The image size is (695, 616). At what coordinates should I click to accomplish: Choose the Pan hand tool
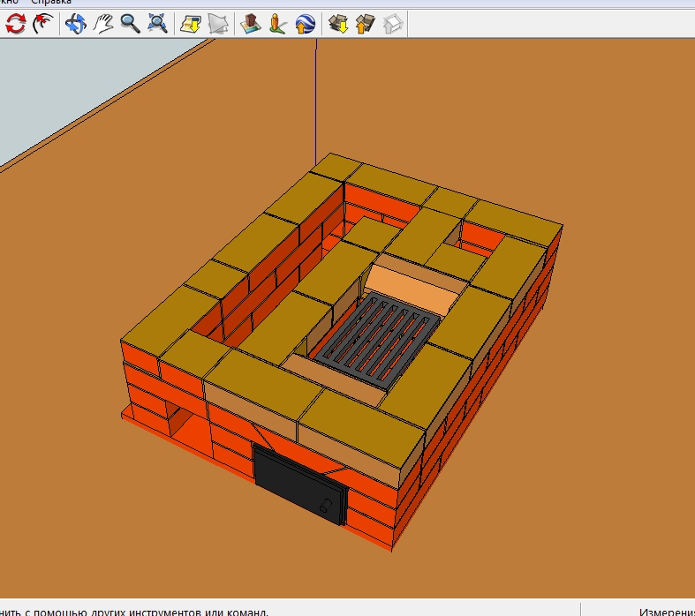tap(103, 24)
